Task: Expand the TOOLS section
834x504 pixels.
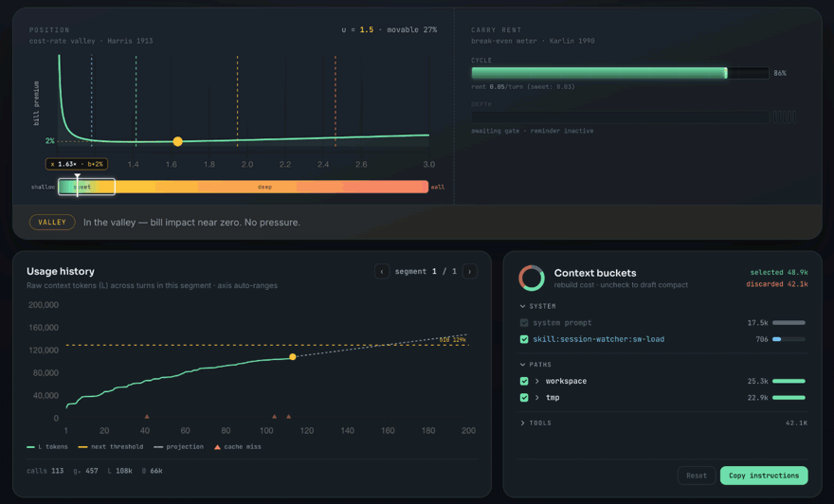Action: pos(522,423)
